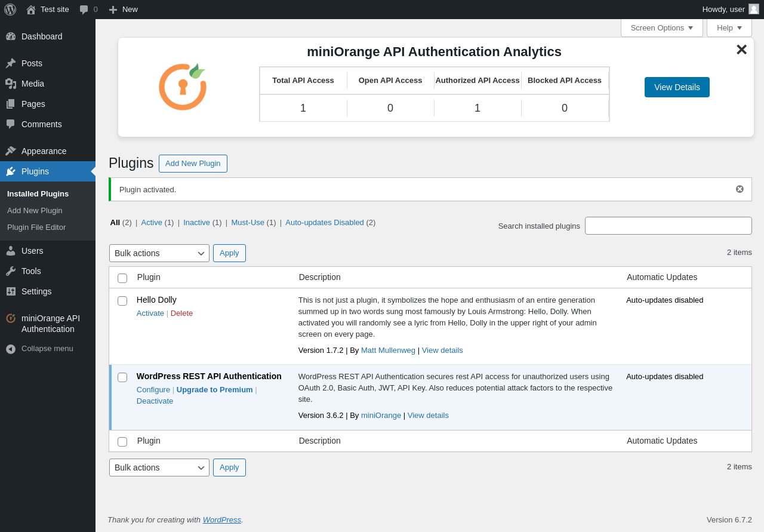
Task: Select the WordPress REST API Authentication checkbox
Action: [122, 377]
